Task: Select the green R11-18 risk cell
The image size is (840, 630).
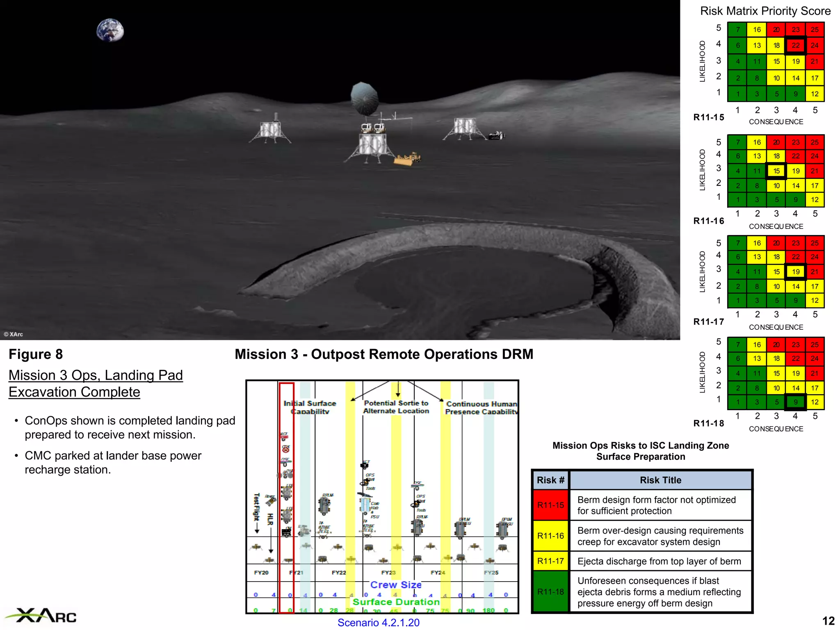Action: (x=550, y=591)
